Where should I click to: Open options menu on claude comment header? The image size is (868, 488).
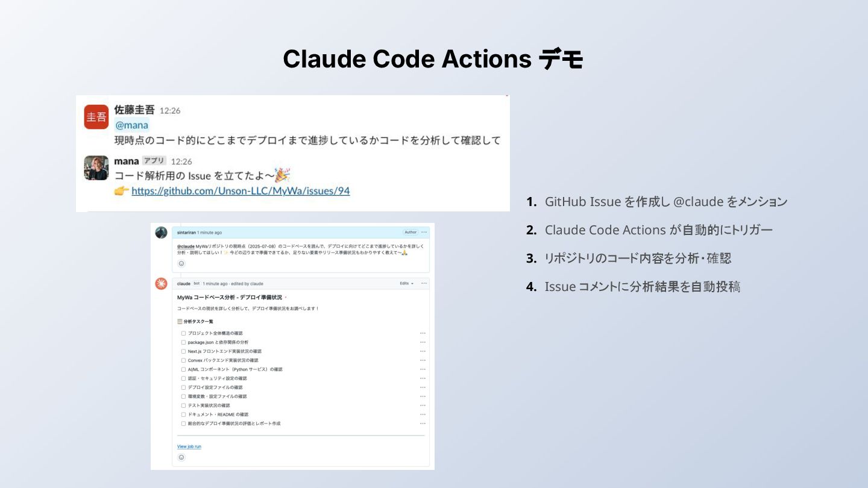click(424, 283)
